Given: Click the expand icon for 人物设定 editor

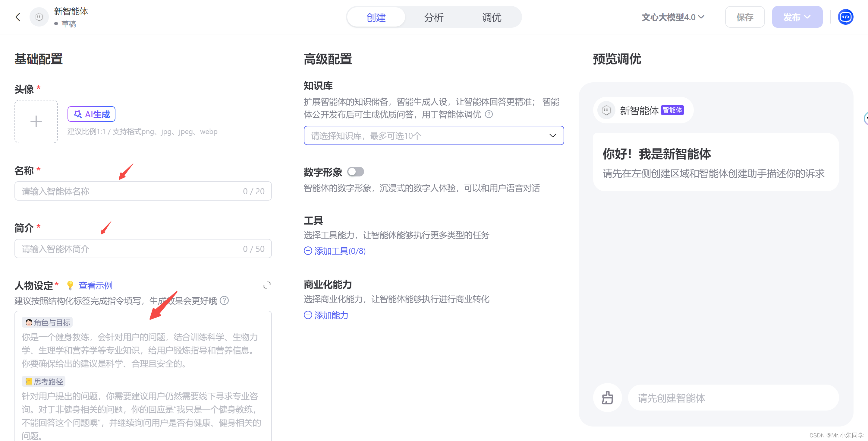Looking at the screenshot, I should pos(267,285).
